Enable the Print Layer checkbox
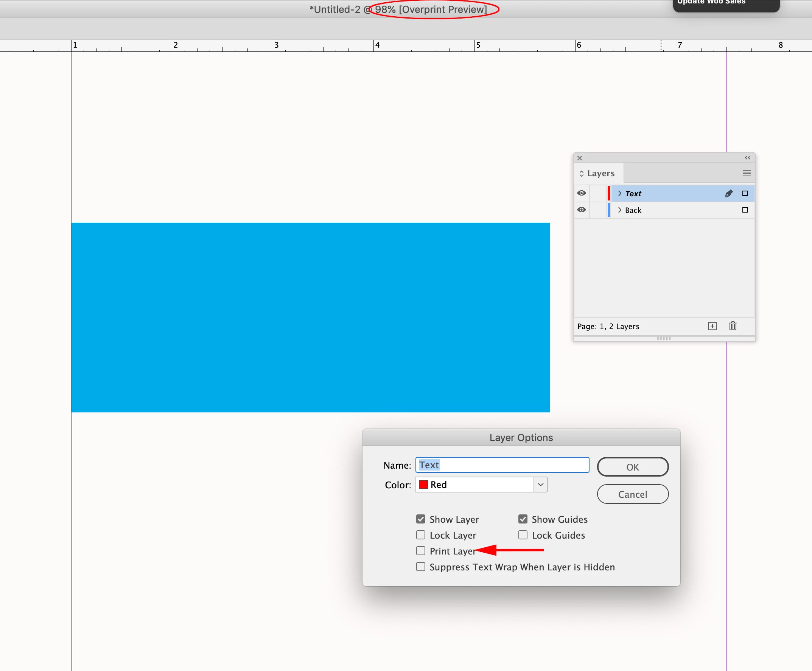The image size is (812, 671). click(421, 551)
